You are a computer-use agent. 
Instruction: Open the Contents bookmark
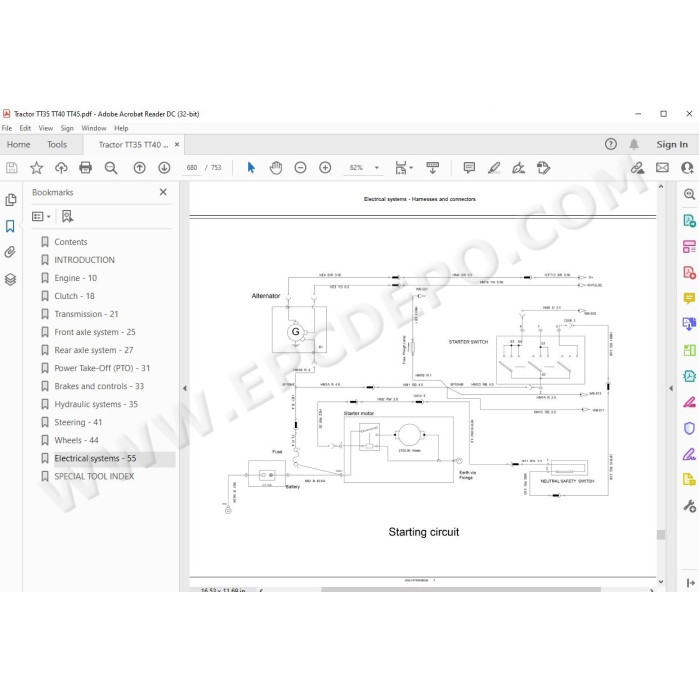[x=71, y=242]
